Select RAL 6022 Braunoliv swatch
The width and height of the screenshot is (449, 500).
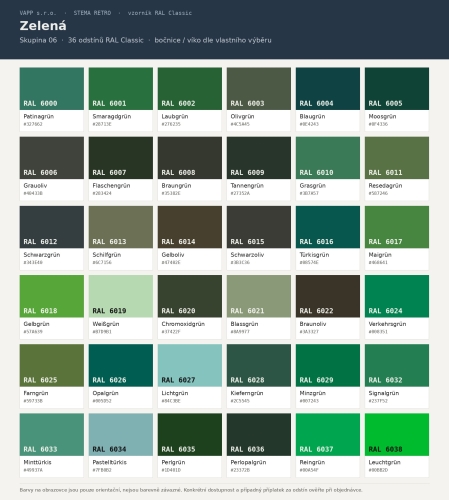(328, 296)
